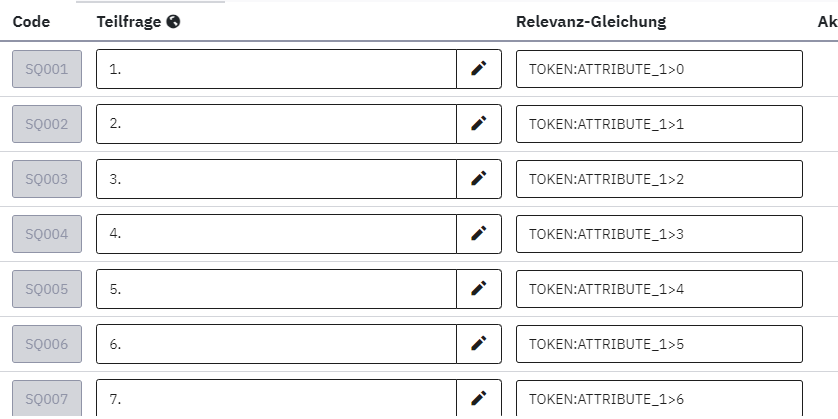Select the relevance field with TOKEN:ATTRIBUTE_1>6
The height and width of the screenshot is (419, 838).
pos(659,399)
